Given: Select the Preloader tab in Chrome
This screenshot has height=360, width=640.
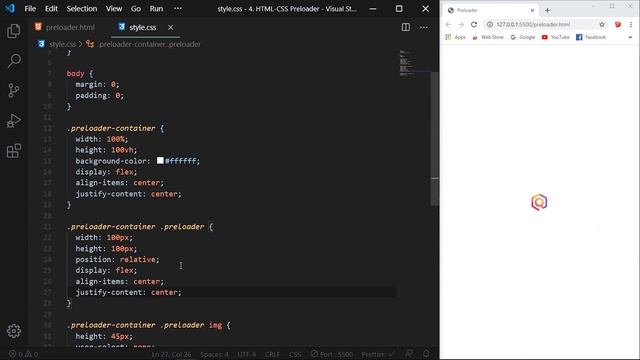Looking at the screenshot, I should point(490,10).
